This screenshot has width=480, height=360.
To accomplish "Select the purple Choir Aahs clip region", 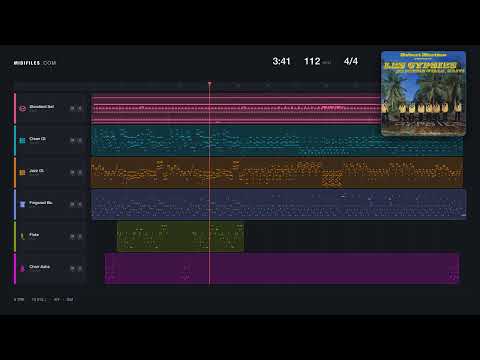I will click(x=282, y=268).
